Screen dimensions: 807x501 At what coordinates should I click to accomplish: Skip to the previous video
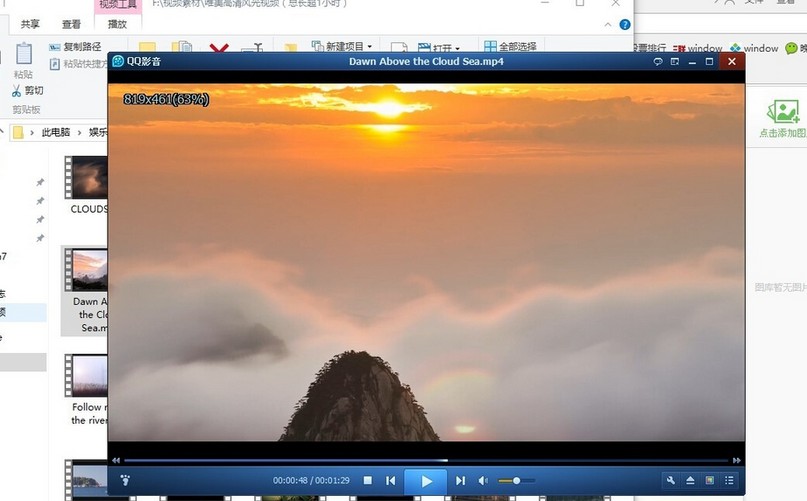pyautogui.click(x=391, y=481)
